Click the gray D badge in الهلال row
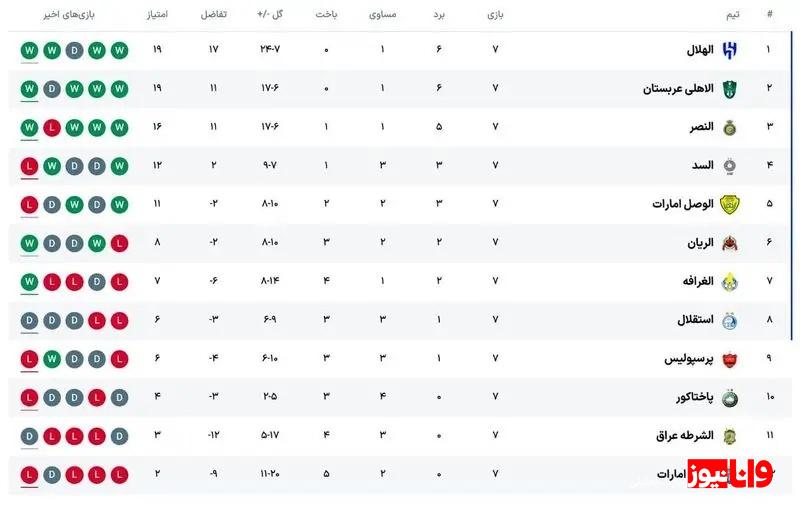The height and width of the screenshot is (509, 800). (74, 50)
